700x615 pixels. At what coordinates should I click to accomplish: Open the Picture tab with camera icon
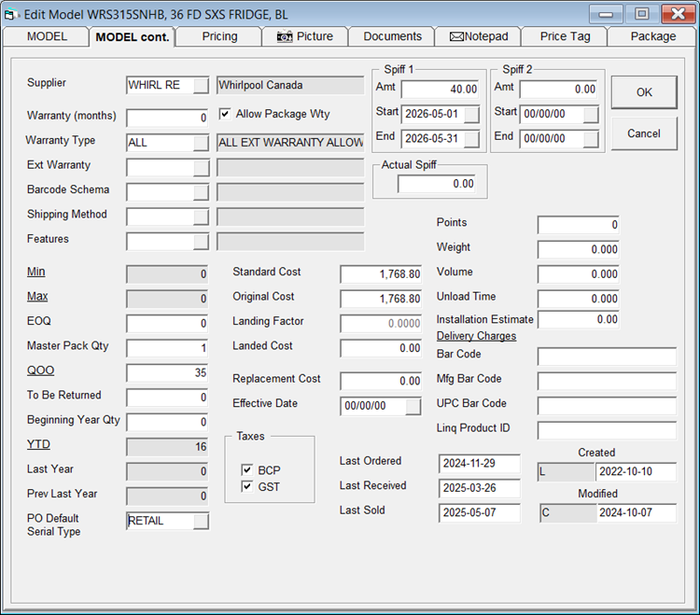[303, 36]
